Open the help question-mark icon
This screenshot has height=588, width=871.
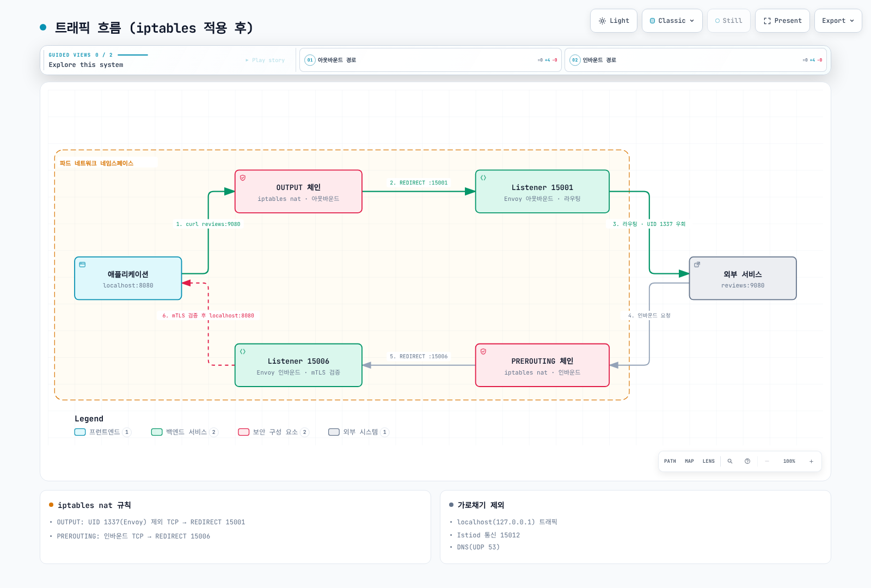click(747, 461)
